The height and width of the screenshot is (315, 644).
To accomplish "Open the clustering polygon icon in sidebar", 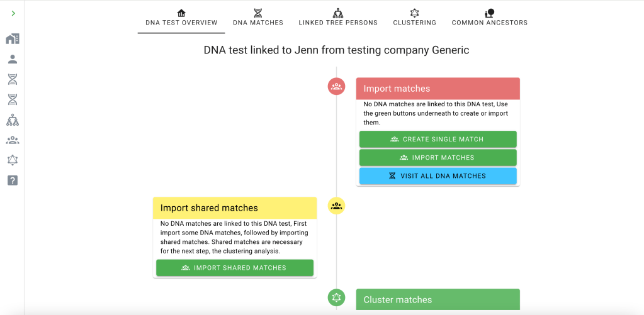I will pyautogui.click(x=13, y=160).
